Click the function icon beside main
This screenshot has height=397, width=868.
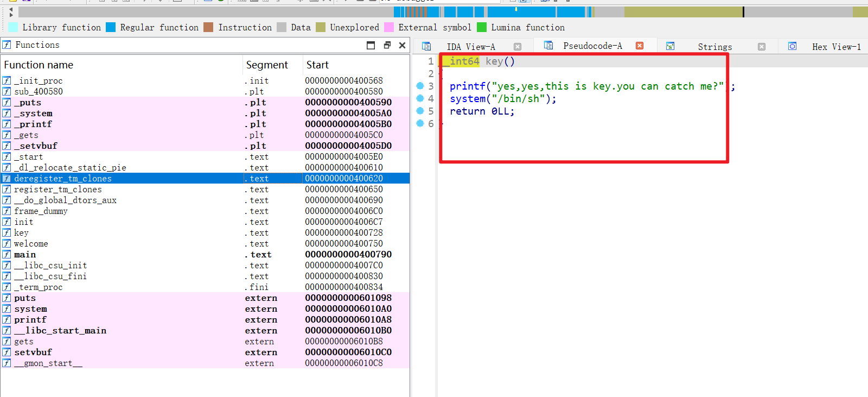pos(7,254)
